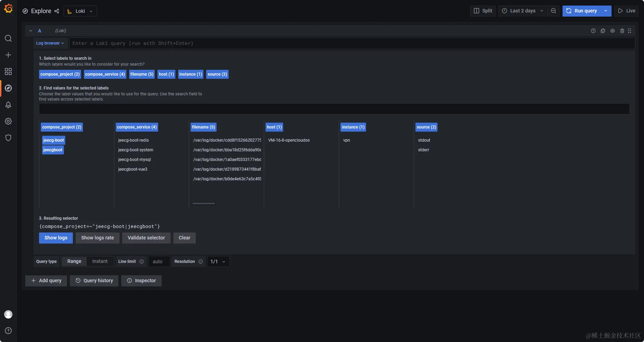Image resolution: width=644 pixels, height=342 pixels.
Task: Open the Dashboards grid sidebar icon
Action: [x=8, y=72]
